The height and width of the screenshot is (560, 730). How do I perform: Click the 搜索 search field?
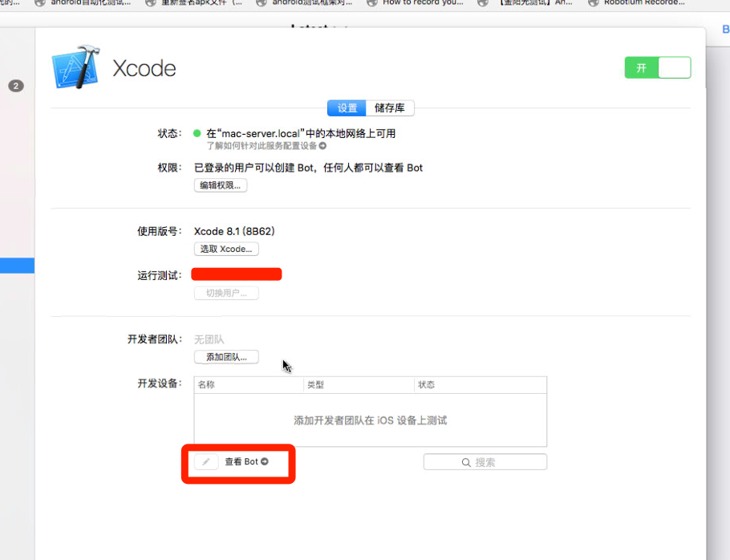[485, 462]
